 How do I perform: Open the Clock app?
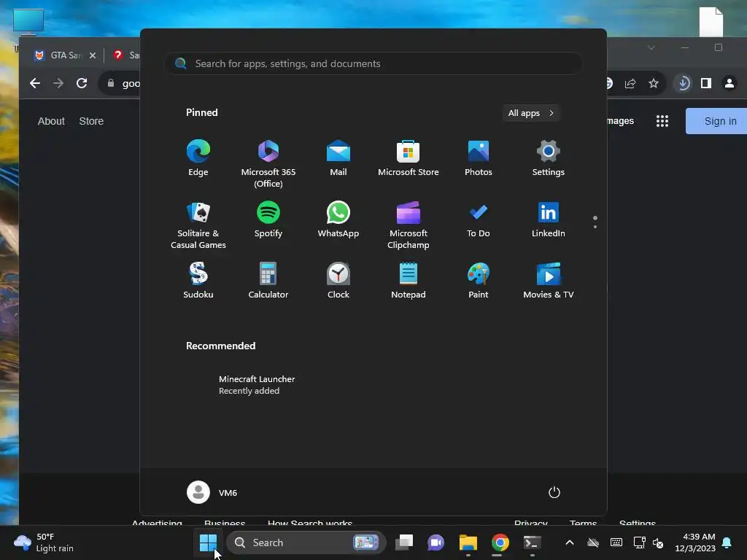click(x=338, y=281)
